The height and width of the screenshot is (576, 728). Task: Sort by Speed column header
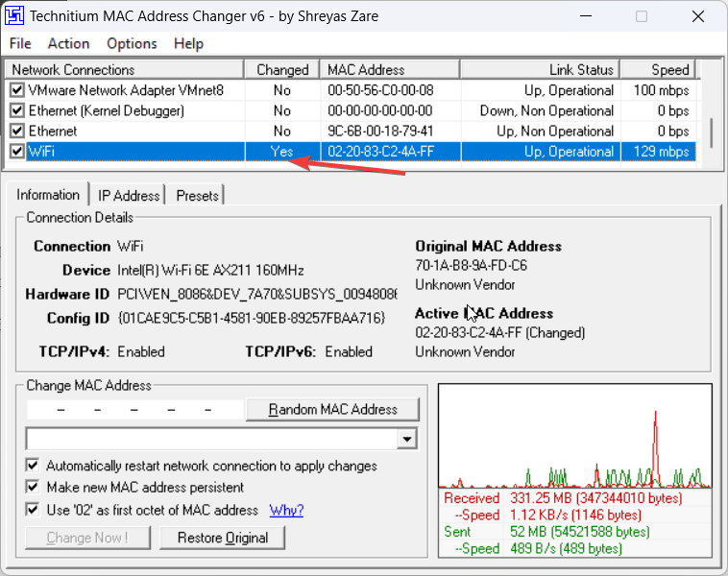(x=658, y=70)
